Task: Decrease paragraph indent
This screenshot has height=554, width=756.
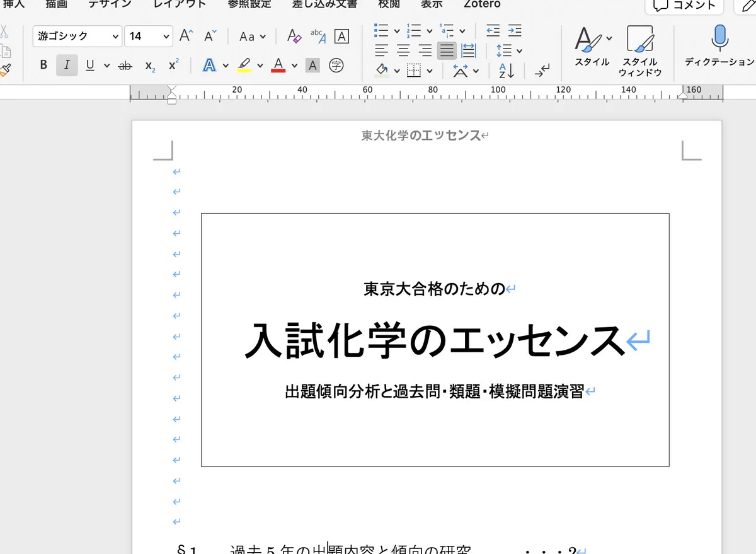Action: click(x=493, y=30)
